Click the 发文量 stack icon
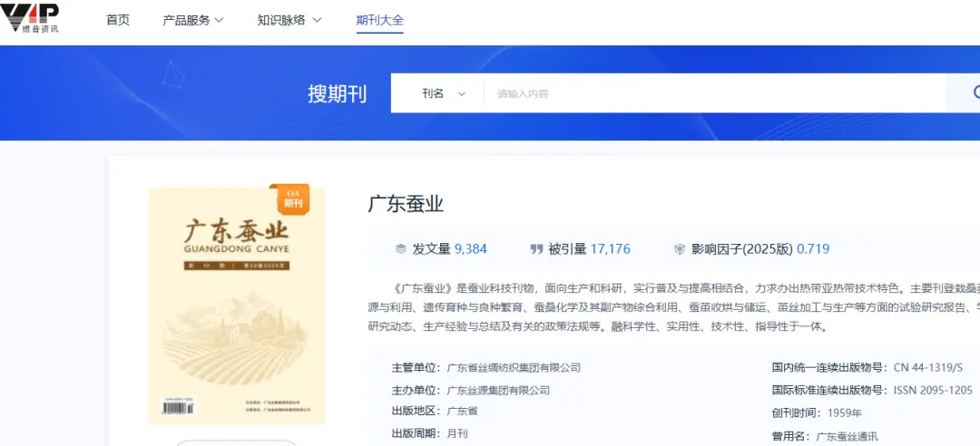The image size is (980, 446). (401, 249)
